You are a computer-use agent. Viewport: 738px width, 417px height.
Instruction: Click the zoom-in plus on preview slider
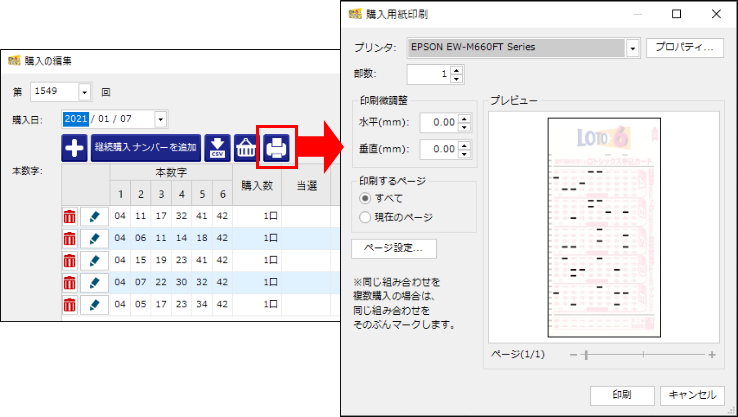[x=712, y=355]
